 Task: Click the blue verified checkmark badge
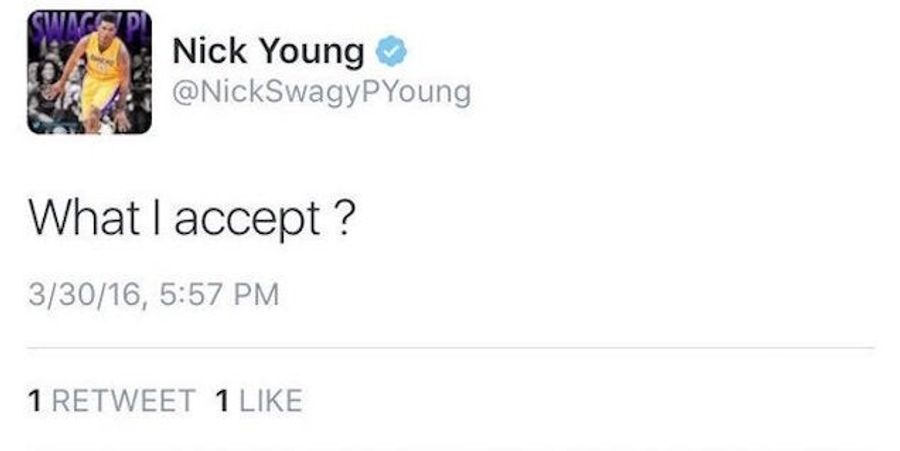click(391, 51)
